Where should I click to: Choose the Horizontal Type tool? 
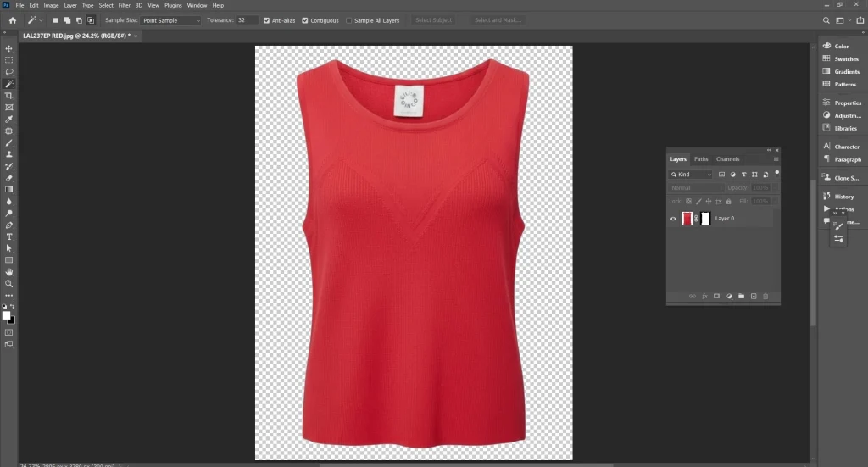click(x=9, y=236)
